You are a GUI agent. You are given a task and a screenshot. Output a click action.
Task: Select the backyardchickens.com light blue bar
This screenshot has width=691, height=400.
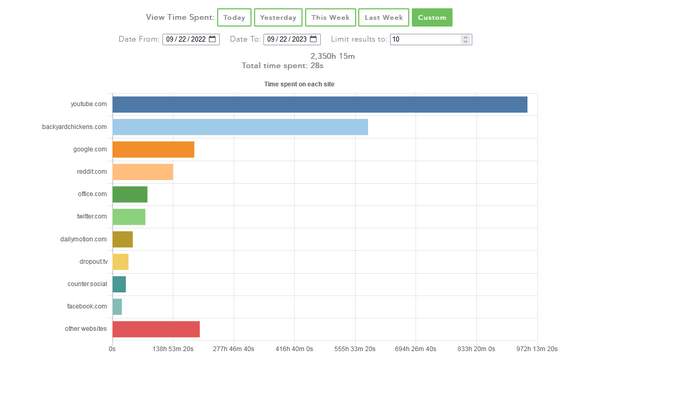click(240, 127)
